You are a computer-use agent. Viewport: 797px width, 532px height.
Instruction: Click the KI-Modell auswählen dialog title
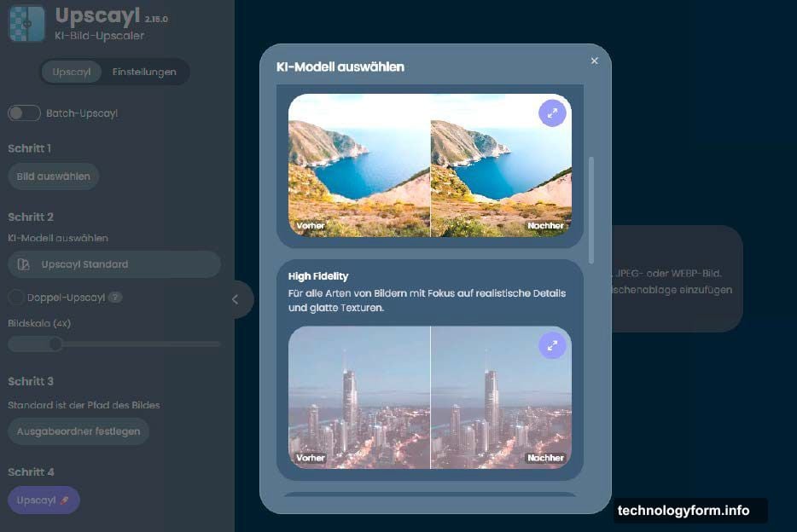pos(340,67)
